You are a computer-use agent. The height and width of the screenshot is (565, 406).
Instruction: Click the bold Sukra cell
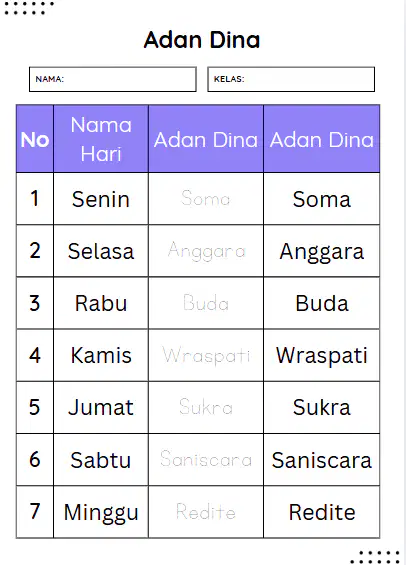click(x=321, y=407)
